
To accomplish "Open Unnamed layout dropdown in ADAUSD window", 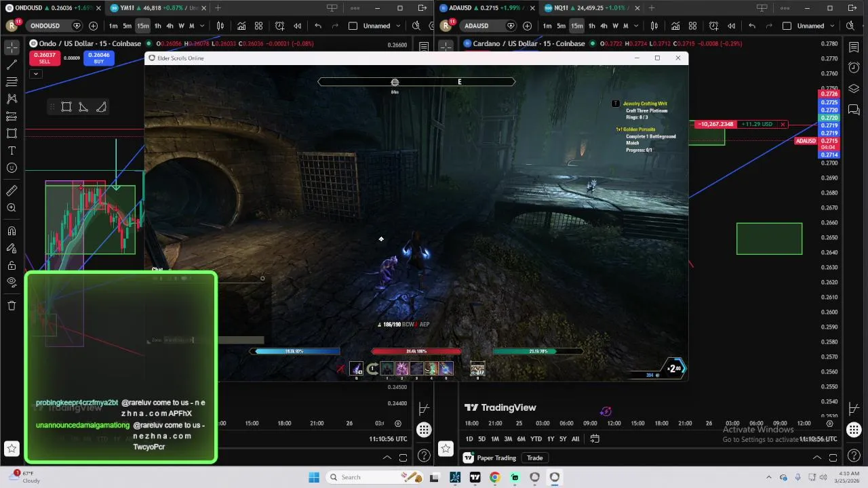I will (831, 26).
